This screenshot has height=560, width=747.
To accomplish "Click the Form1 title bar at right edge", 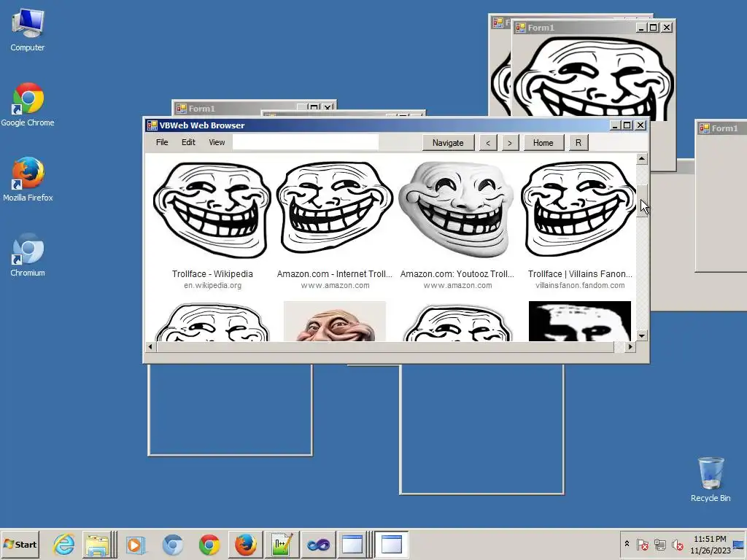I will point(722,128).
